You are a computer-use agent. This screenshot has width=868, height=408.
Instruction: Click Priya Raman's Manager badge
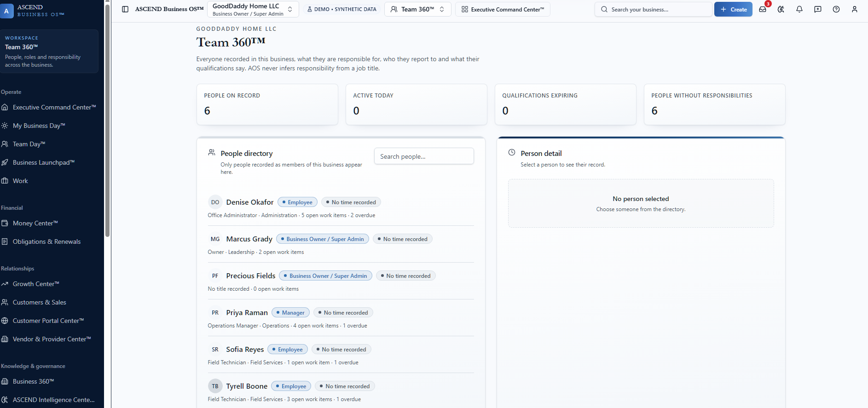click(290, 313)
